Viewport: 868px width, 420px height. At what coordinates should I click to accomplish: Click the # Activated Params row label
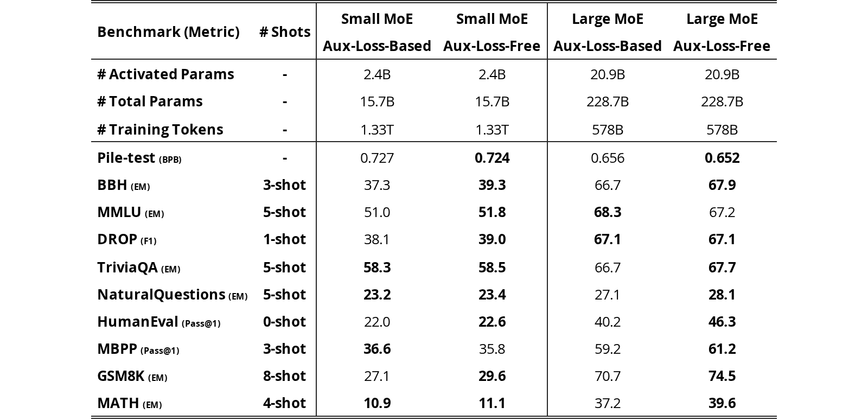165,74
